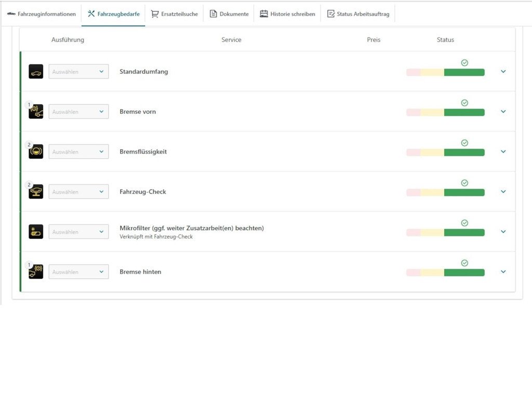Click the Bremse vorn brake icon
Viewport: 532px width, 399px height.
click(x=36, y=112)
